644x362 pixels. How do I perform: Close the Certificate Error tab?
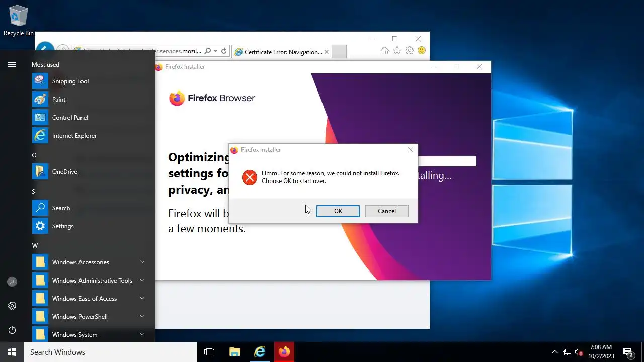pyautogui.click(x=327, y=52)
